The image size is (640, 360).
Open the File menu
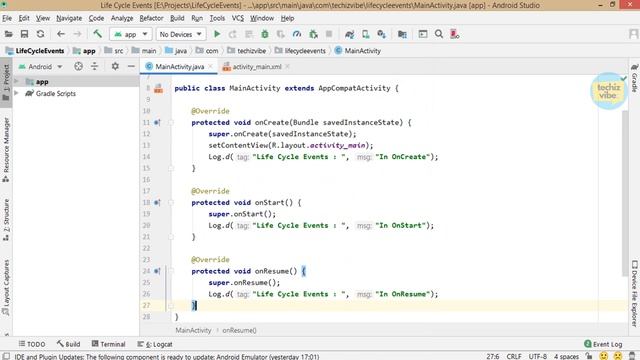click(x=7, y=18)
